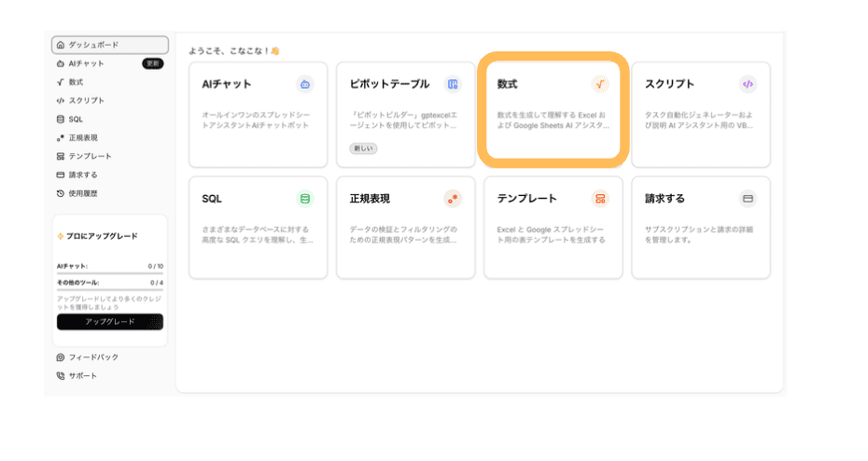The height and width of the screenshot is (461, 868).
Task: Click the pivot table icon on ピボットテーブル card
Action: coord(453,85)
